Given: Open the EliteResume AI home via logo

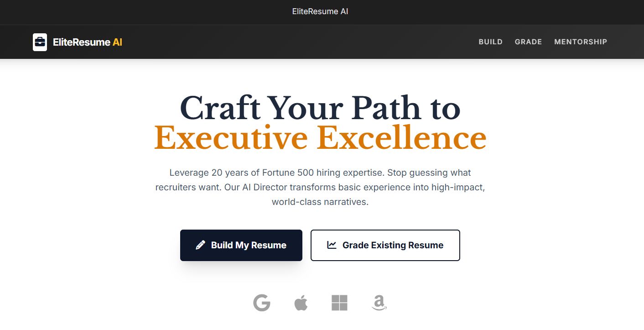Looking at the screenshot, I should (x=78, y=42).
